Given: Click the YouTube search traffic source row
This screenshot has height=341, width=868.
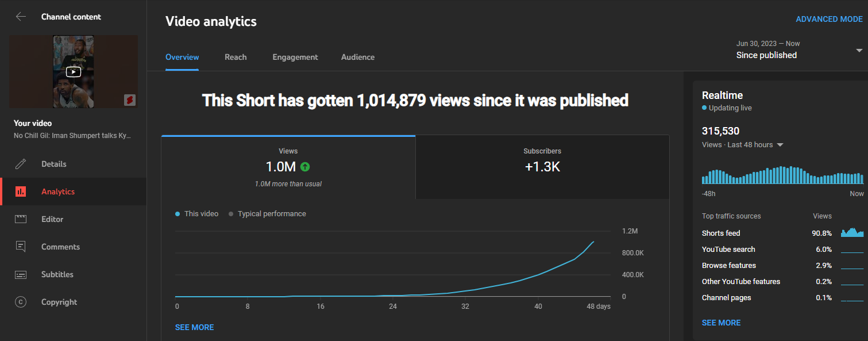Looking at the screenshot, I should pos(782,249).
